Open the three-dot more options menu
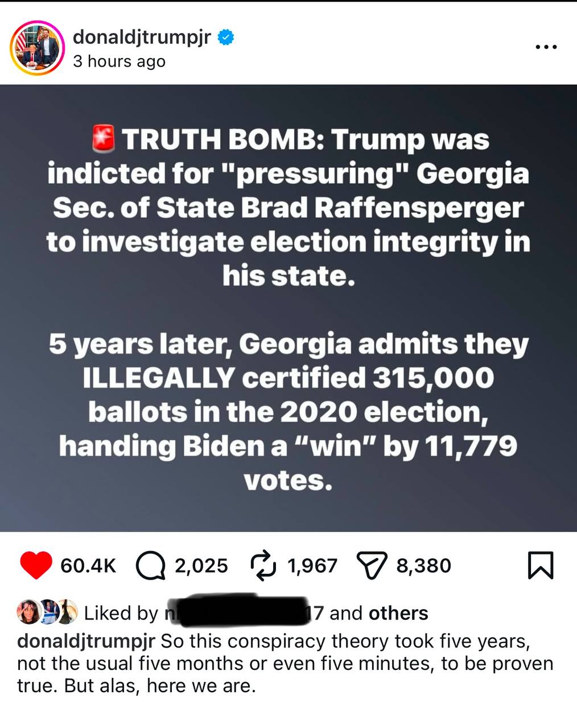Screen dimensions: 577x728 point(546,47)
